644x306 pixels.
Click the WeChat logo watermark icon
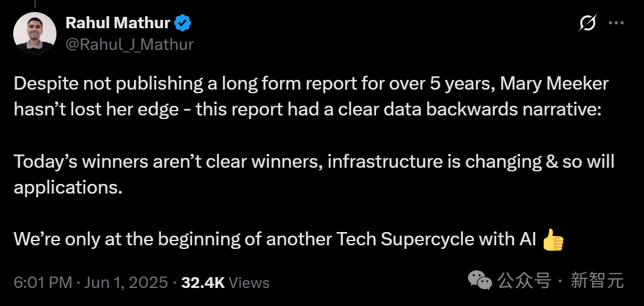click(481, 280)
